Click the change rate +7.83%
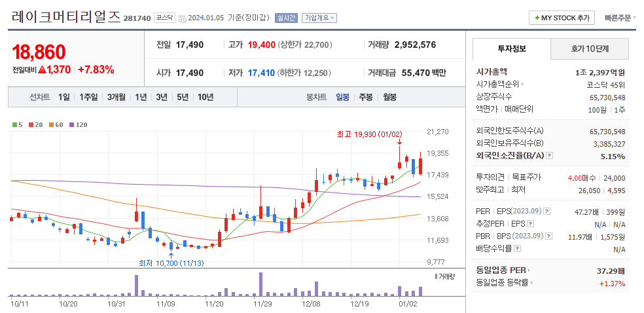Screen dimensions: 644x313 pyautogui.click(x=96, y=69)
